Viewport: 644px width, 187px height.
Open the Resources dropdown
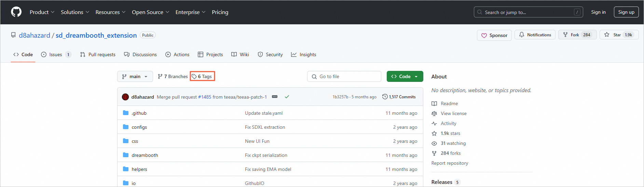(111, 12)
